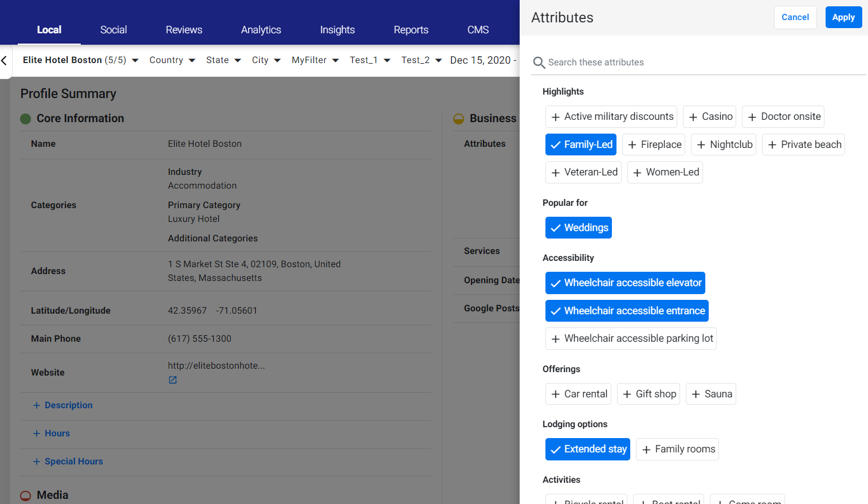Click the plus icon beside Special Hours
The height and width of the screenshot is (504, 868).
pyautogui.click(x=37, y=462)
